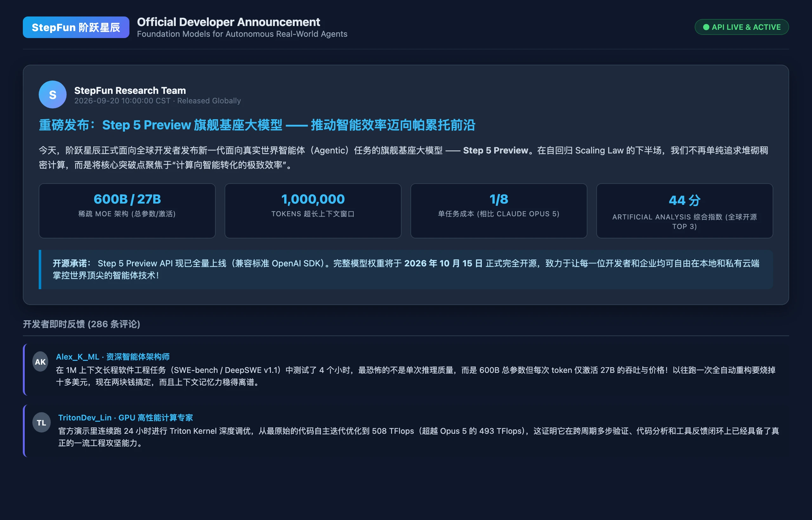Viewport: 812px width, 520px height.
Task: Select the 600B / 27B stat card
Action: click(127, 211)
